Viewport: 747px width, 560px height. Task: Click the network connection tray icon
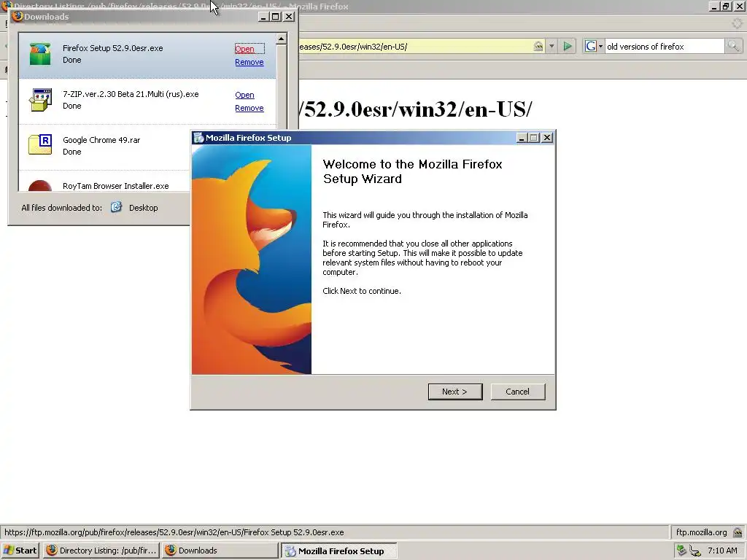tap(695, 551)
